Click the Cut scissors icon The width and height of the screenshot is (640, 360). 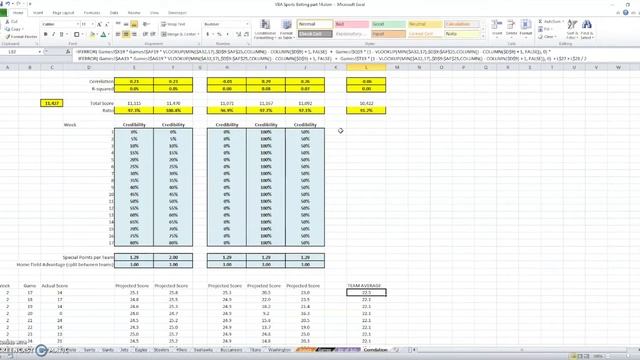click(7, 22)
